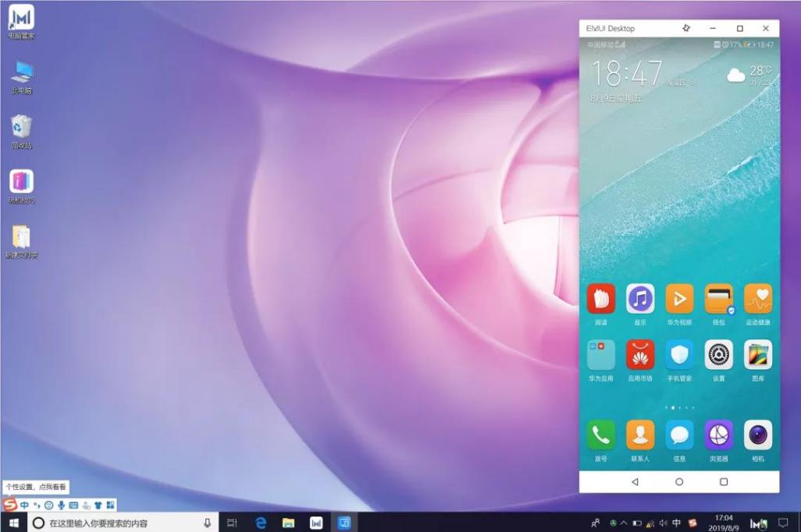Open the 华为应用 app folder
This screenshot has height=532, width=801.
(x=600, y=356)
